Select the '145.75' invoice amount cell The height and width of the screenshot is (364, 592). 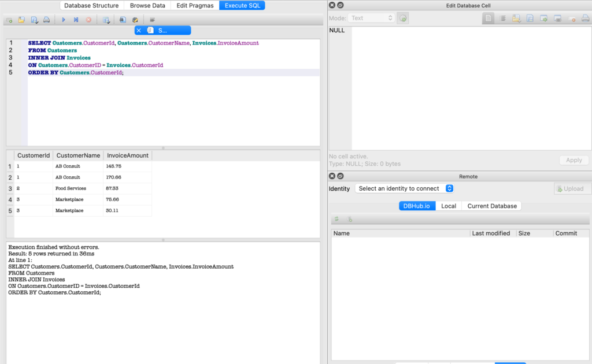point(128,166)
